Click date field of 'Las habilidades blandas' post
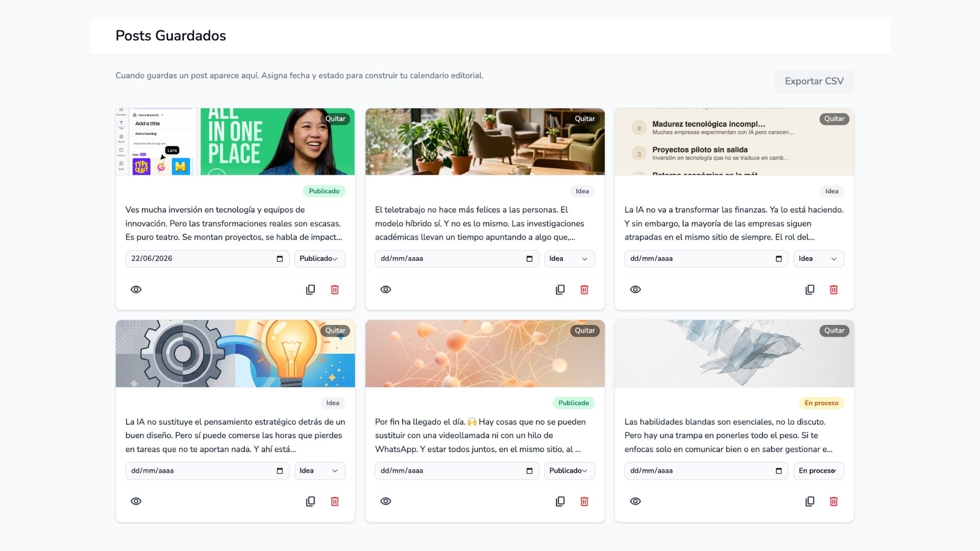Viewport: 980px width, 551px height. (x=706, y=470)
